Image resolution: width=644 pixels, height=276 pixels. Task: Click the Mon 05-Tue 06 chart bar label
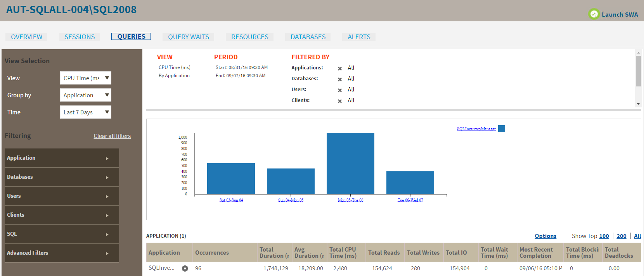coord(350,200)
